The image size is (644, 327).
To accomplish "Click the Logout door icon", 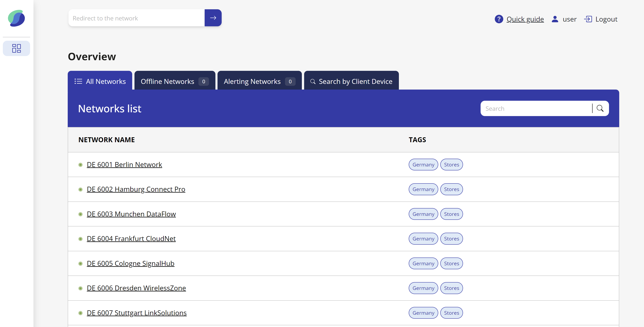I will pyautogui.click(x=588, y=19).
